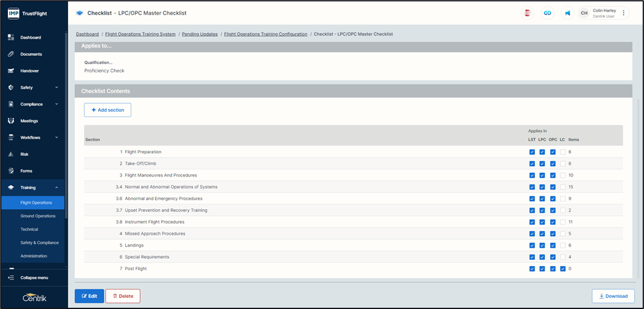Click Collapse menu at sidebar bottom

coord(34,278)
